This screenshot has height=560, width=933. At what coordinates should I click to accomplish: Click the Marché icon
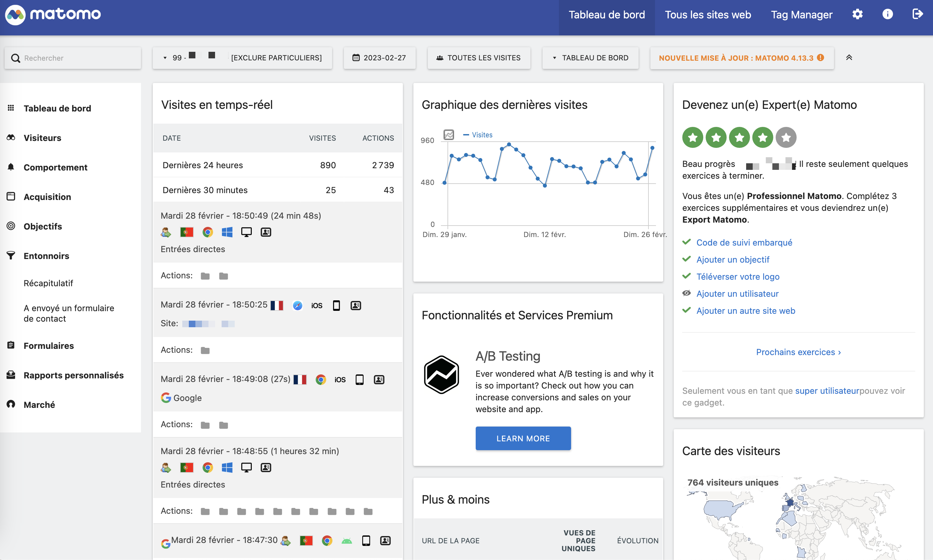click(11, 404)
